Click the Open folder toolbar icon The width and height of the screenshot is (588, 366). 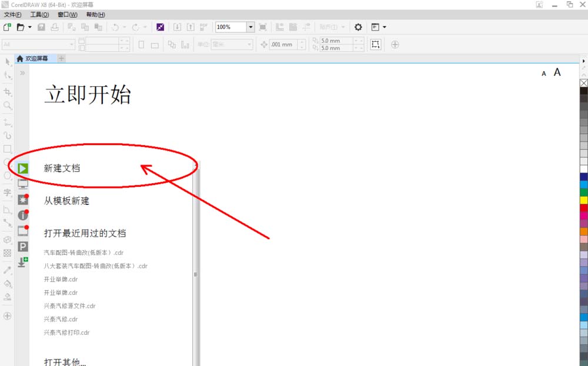pyautogui.click(x=21, y=27)
